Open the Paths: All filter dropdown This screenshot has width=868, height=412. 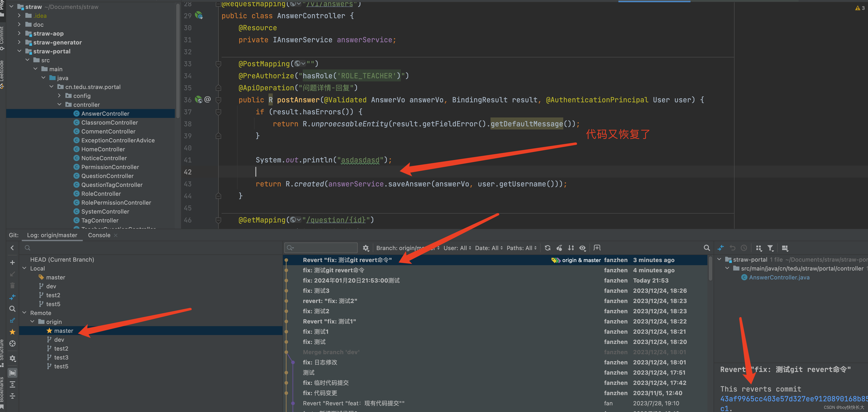(522, 248)
